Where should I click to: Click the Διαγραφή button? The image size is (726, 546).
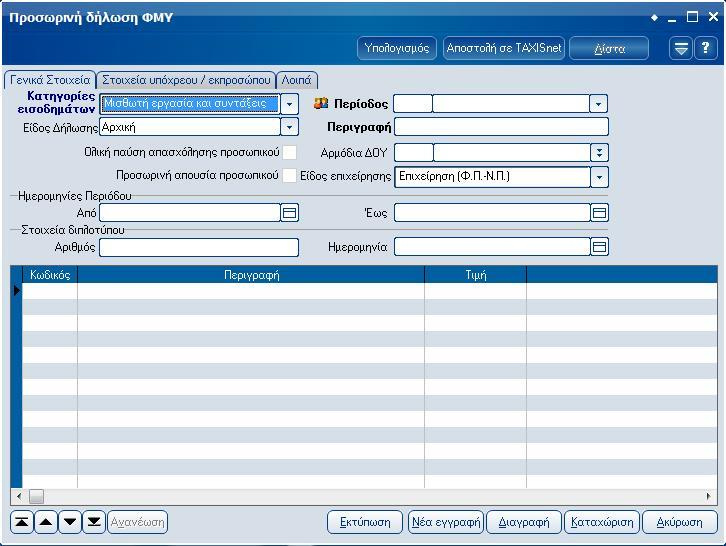point(524,522)
